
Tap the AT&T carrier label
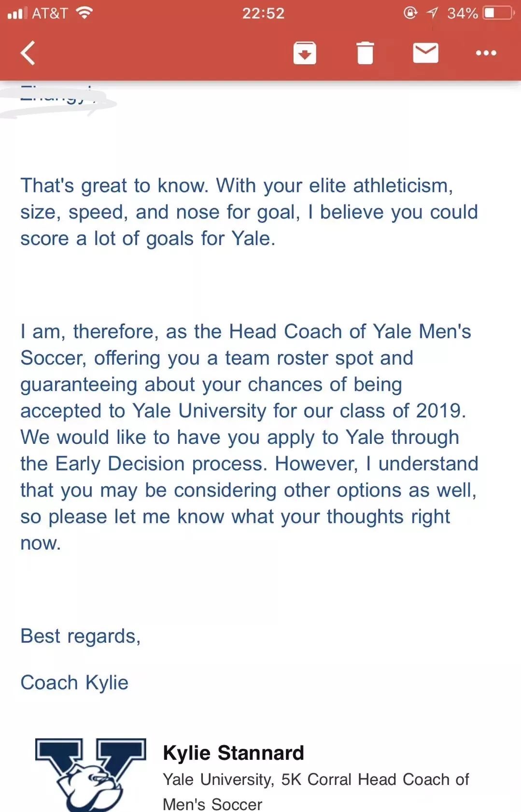tap(50, 13)
